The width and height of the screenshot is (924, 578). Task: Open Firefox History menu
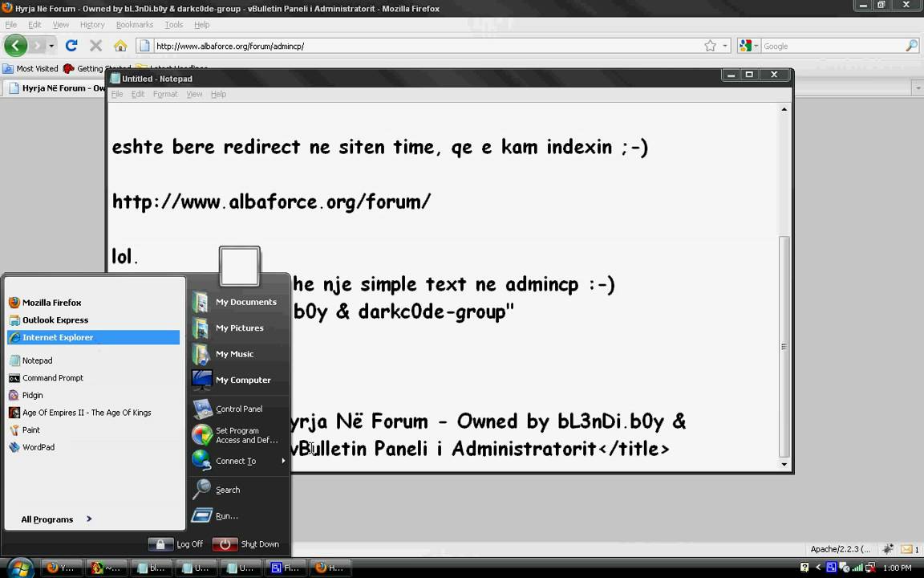coord(92,25)
